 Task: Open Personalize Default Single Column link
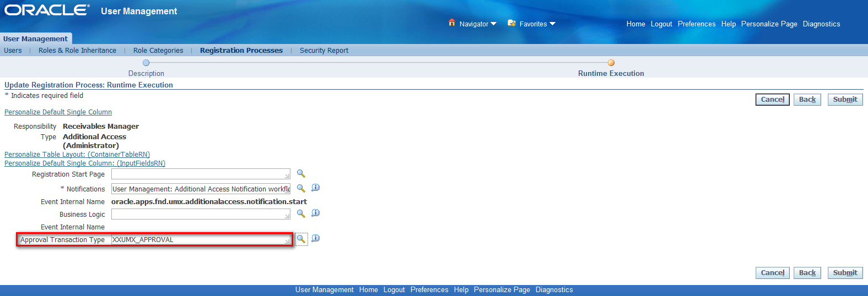58,112
